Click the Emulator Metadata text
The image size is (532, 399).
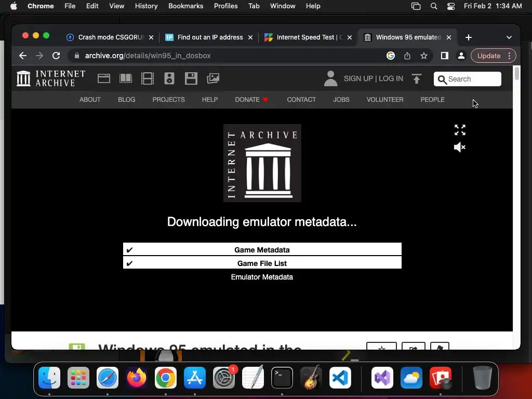262,277
